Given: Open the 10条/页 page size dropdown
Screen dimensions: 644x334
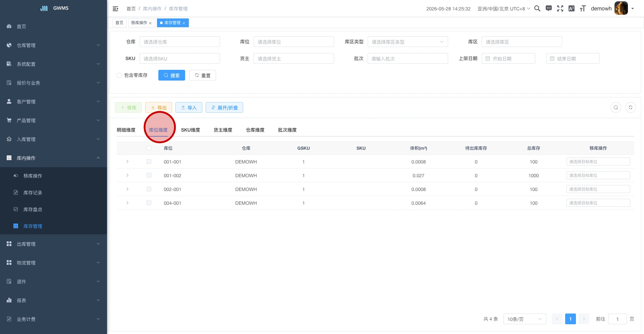Looking at the screenshot, I should 525,319.
